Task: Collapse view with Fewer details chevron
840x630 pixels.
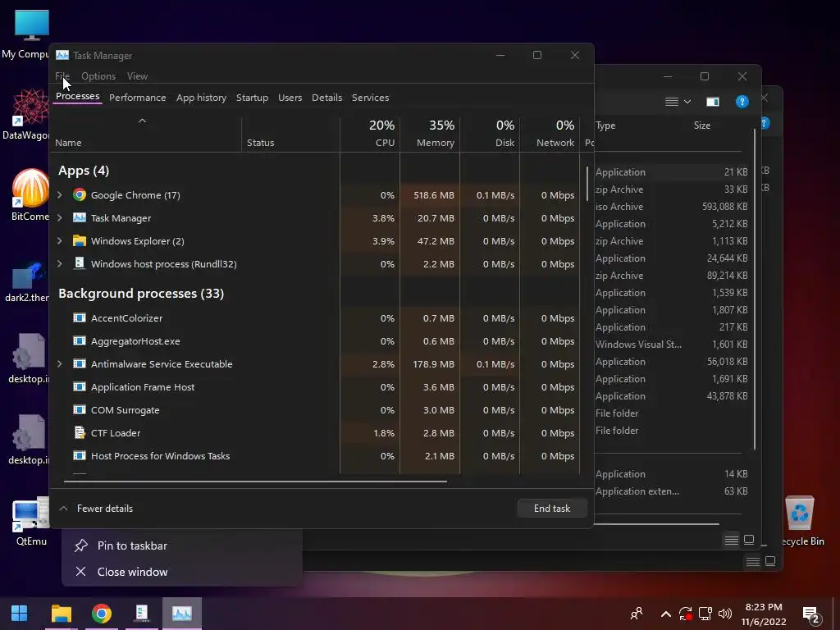Action: pyautogui.click(x=63, y=509)
